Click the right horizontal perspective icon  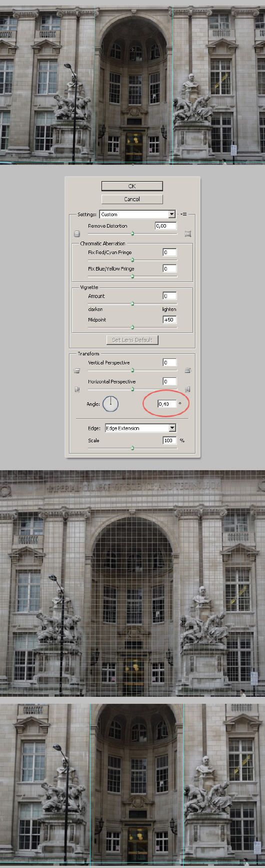coord(188,389)
